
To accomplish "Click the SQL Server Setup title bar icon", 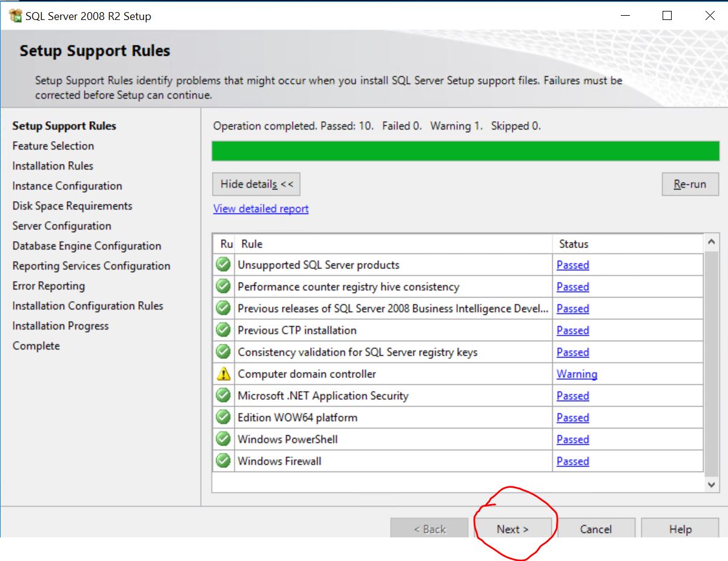I will click(x=16, y=16).
